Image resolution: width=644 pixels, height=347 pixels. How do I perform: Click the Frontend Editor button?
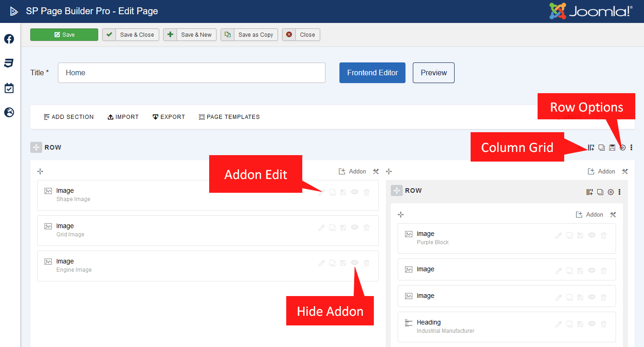click(x=372, y=73)
